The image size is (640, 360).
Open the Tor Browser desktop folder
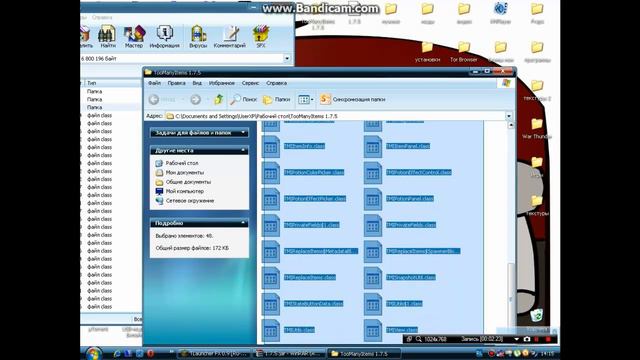tap(464, 51)
